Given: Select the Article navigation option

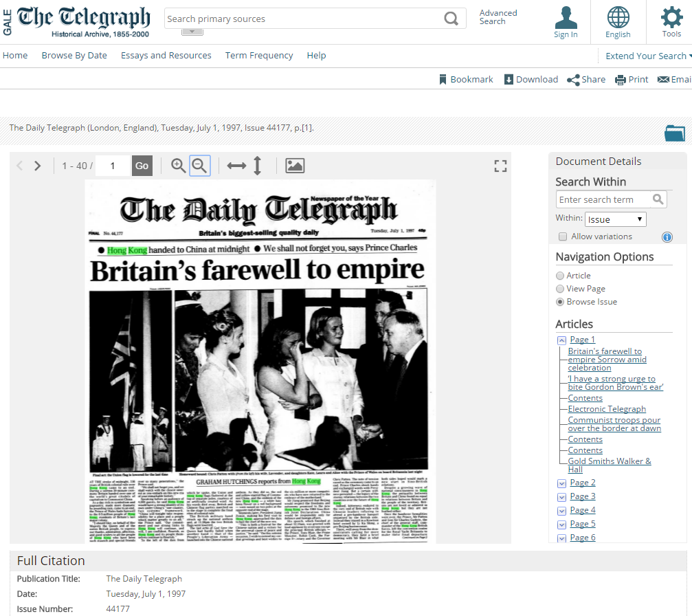Looking at the screenshot, I should point(560,276).
